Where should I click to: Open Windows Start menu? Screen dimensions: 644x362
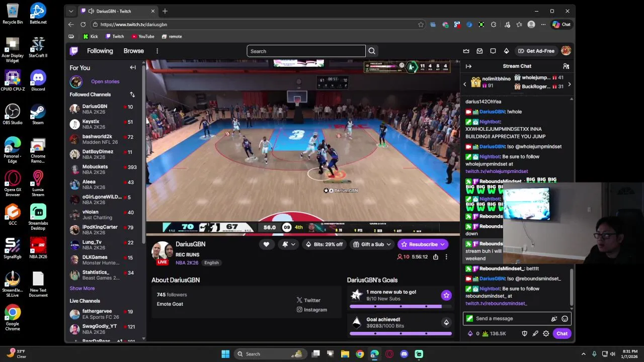(225, 354)
